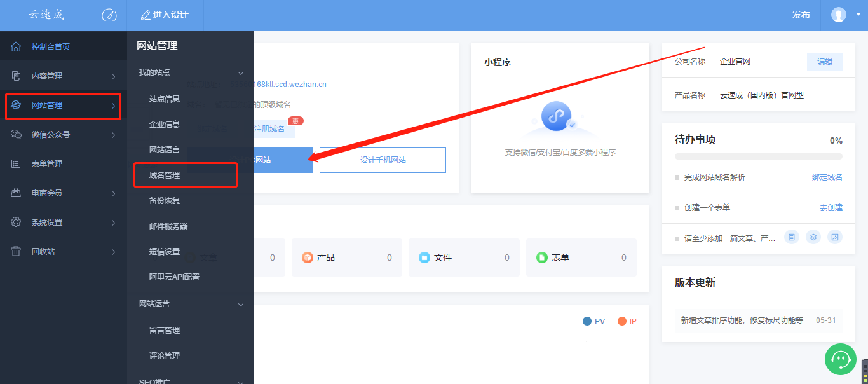Image resolution: width=868 pixels, height=384 pixels.
Task: Click the 绑定域名 link
Action: [x=827, y=177]
